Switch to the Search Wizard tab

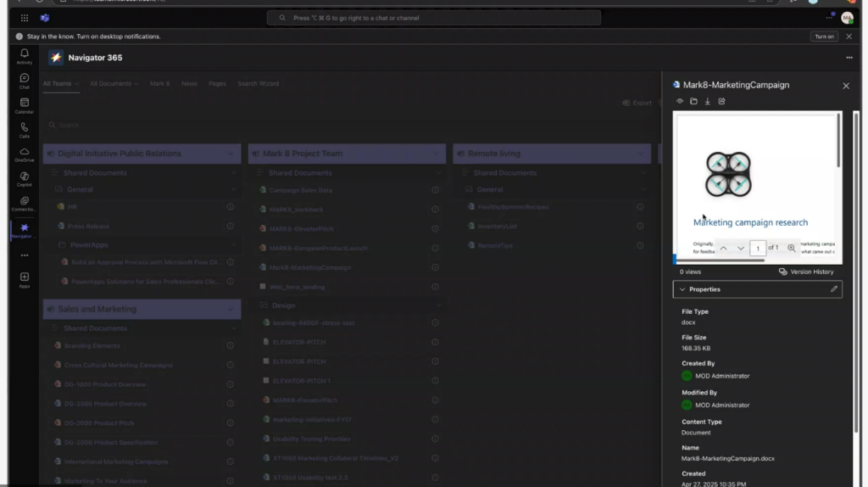[258, 84]
